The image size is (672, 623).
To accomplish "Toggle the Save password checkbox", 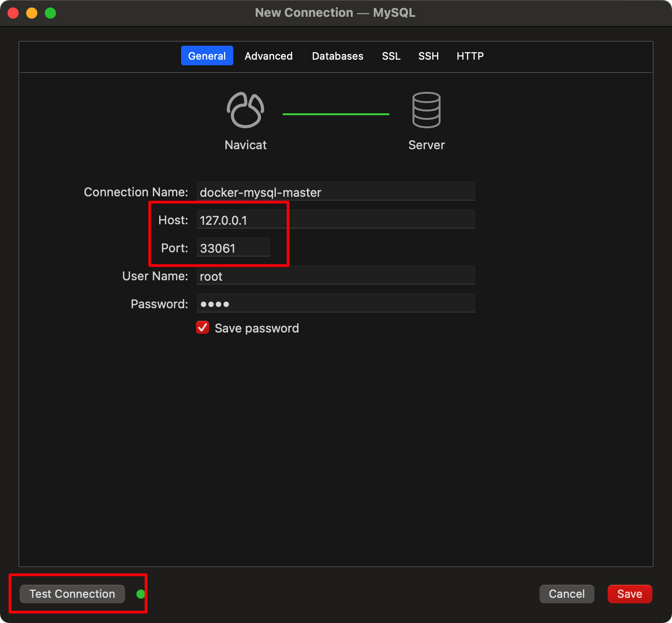I will point(203,328).
